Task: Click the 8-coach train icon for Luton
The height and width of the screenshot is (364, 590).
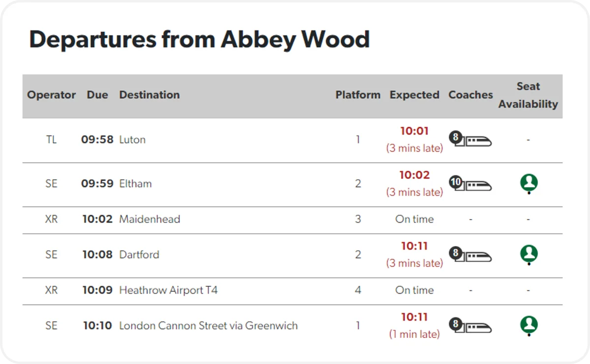Action: coord(471,140)
